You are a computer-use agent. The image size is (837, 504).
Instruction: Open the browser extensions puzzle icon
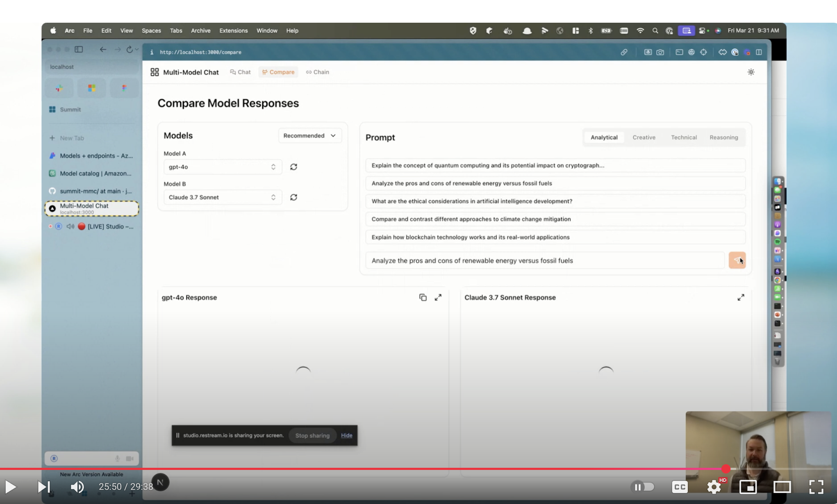(x=723, y=52)
